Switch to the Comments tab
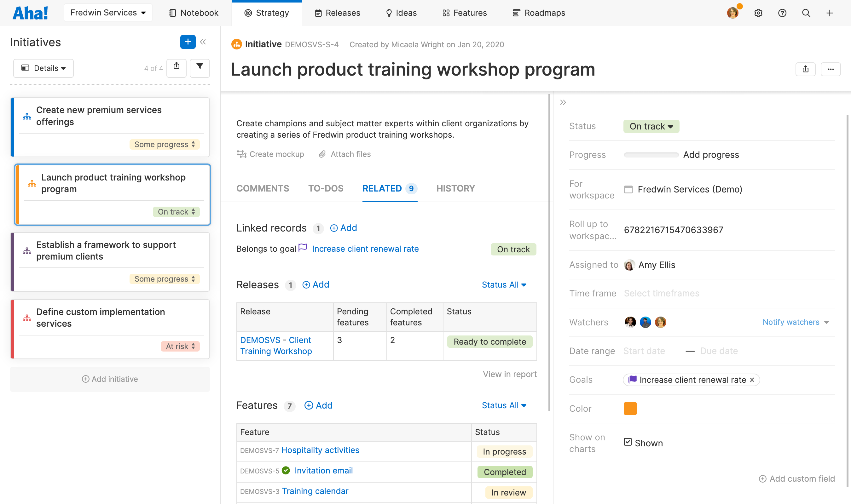This screenshot has width=851, height=504. [x=263, y=188]
